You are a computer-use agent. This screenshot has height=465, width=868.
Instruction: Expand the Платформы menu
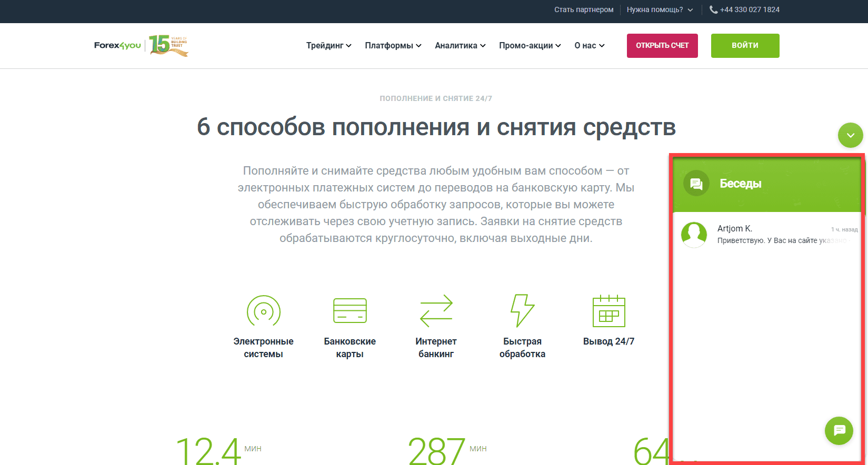click(393, 46)
